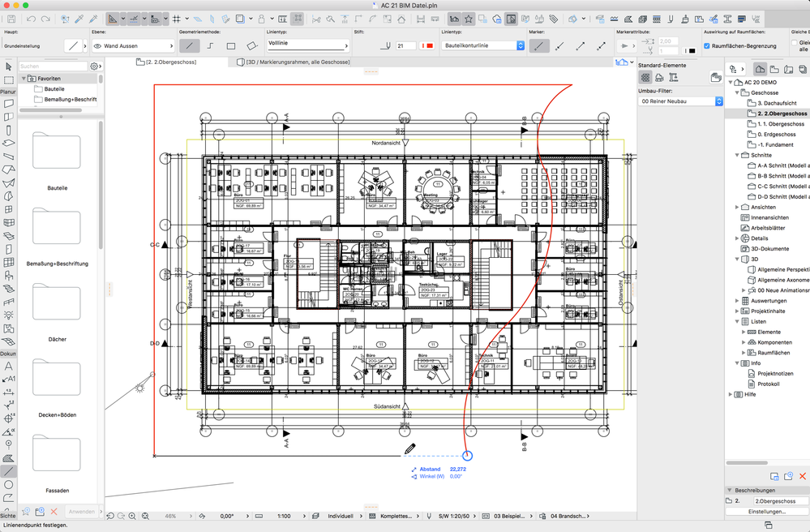The image size is (810, 532).
Task: Select single straight line geometry method
Action: (190, 46)
